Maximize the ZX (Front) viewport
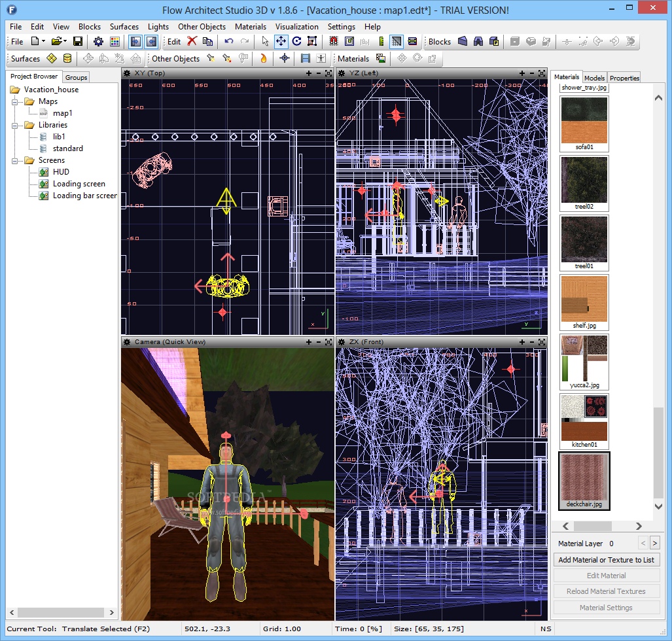Screen dimensions: 672x641 pos(542,342)
